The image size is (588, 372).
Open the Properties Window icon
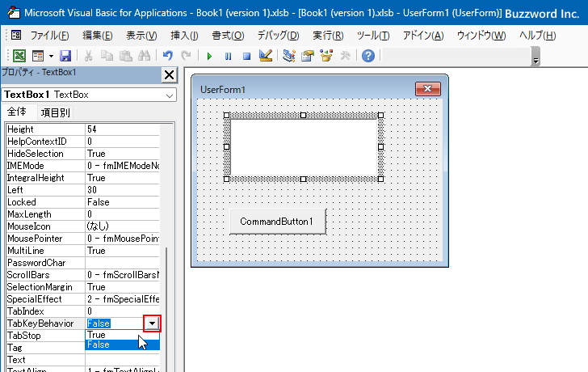[308, 56]
